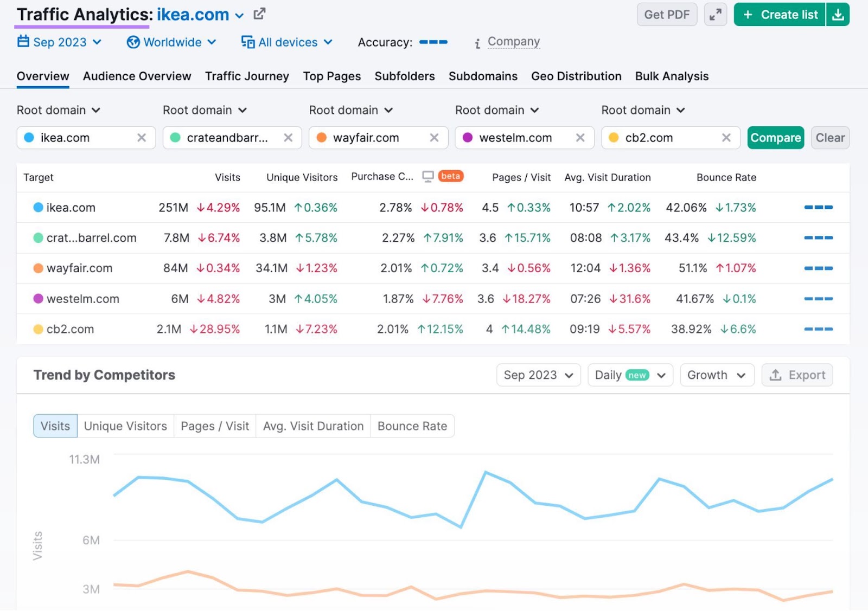Switch chart metric to Avg. Visit Duration
868x611 pixels.
click(313, 426)
